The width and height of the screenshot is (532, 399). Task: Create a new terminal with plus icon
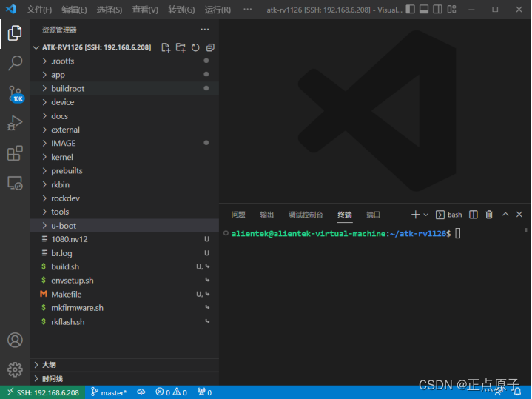415,215
